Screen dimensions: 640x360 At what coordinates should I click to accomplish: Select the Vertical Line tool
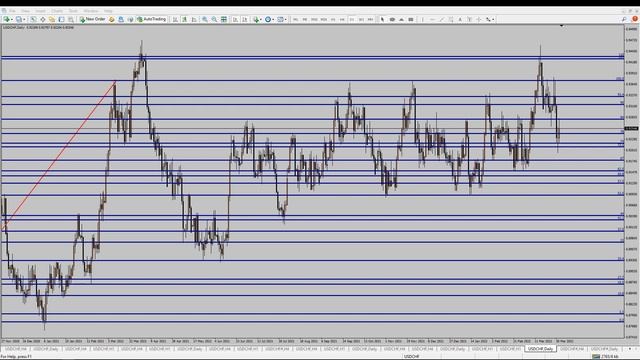tap(422, 19)
